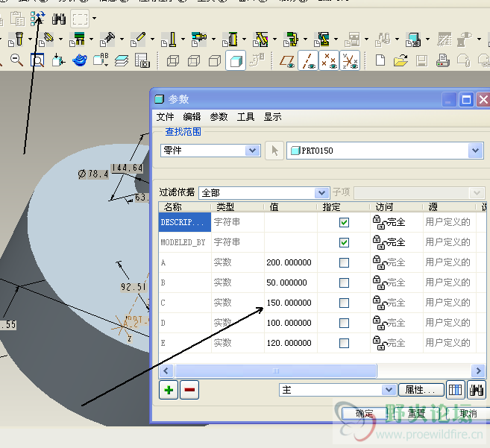This screenshot has height=448, width=490.
Task: Click the Print icon
Action: click(442, 60)
